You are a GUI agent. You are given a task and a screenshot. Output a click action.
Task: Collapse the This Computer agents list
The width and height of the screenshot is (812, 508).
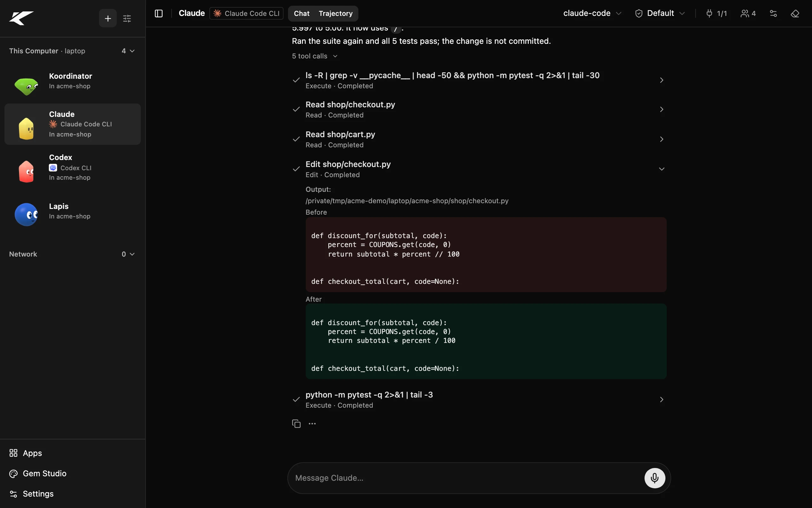pos(128,51)
